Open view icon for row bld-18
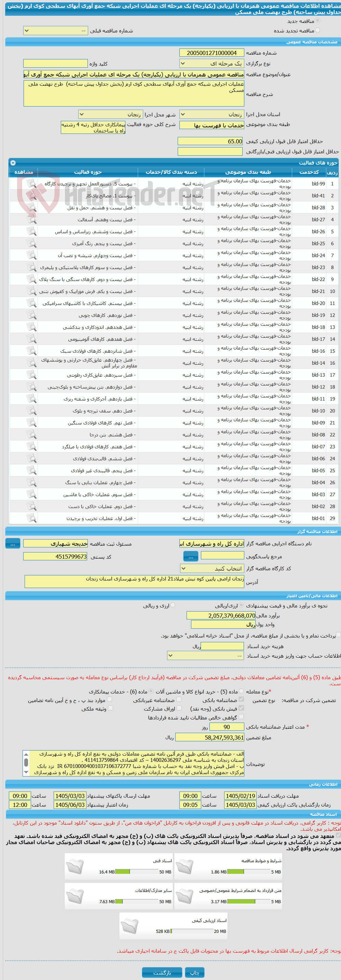The height and width of the screenshot is (980, 341). click(31, 327)
